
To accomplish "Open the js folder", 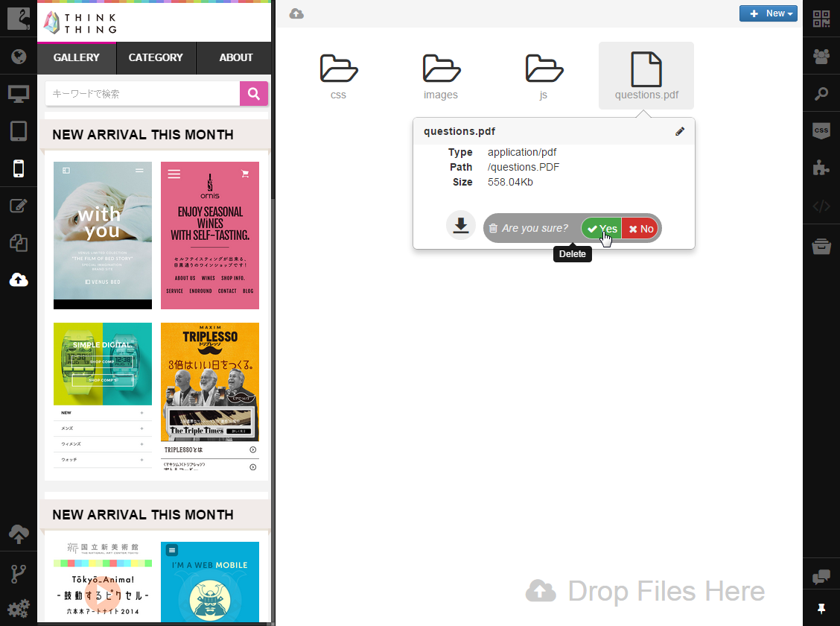I will click(x=544, y=76).
